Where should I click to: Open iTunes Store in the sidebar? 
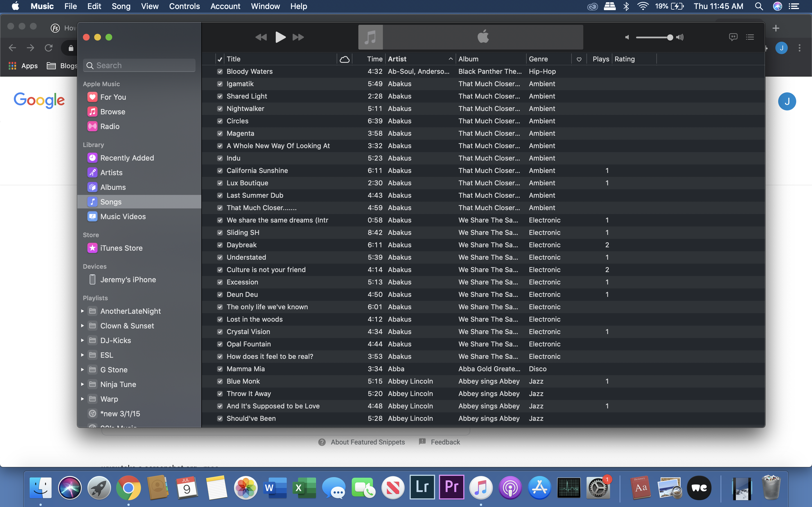[121, 248]
